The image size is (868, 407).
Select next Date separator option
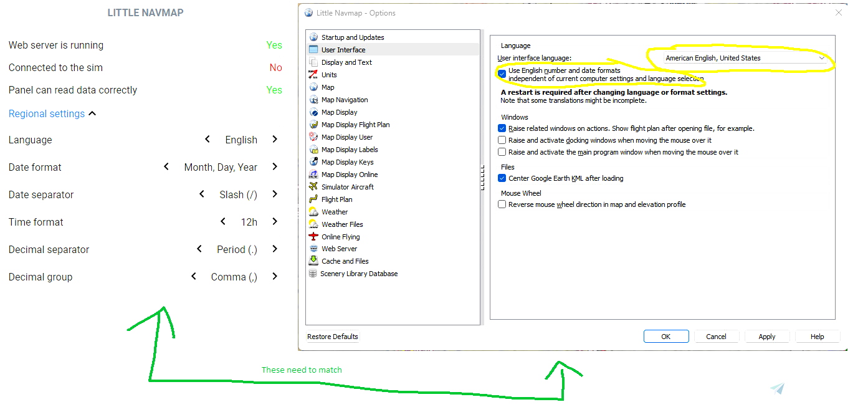click(x=275, y=194)
